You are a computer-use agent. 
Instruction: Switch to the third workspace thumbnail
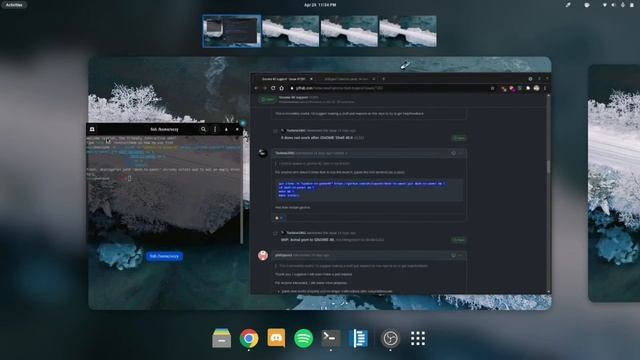click(349, 31)
